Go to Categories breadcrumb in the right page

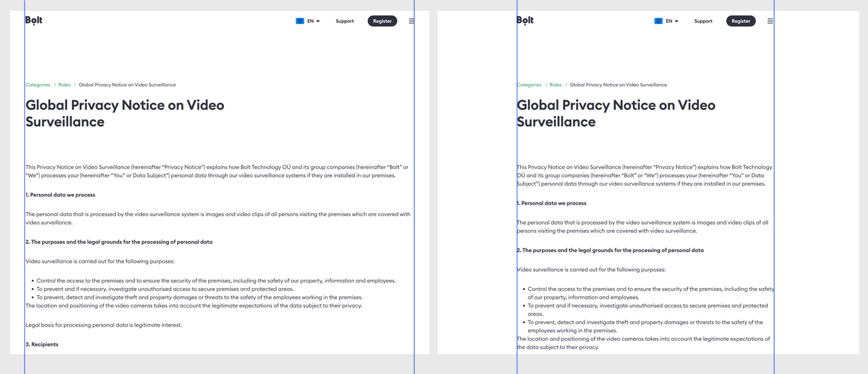pyautogui.click(x=529, y=85)
